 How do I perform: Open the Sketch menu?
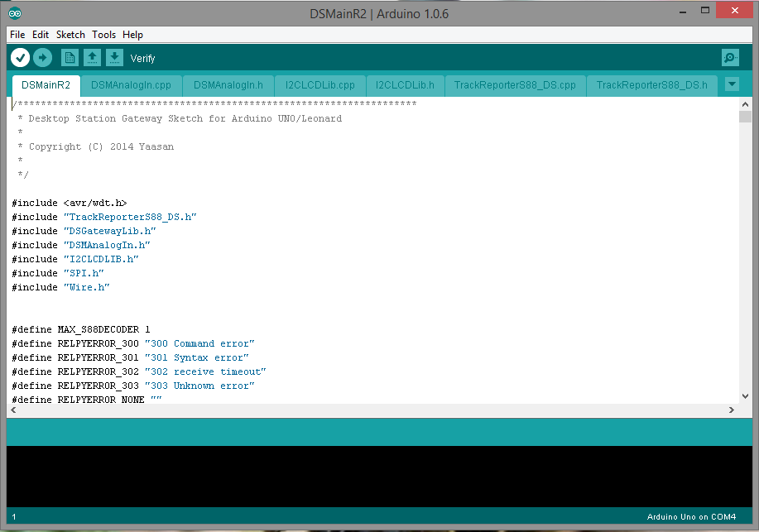(70, 35)
